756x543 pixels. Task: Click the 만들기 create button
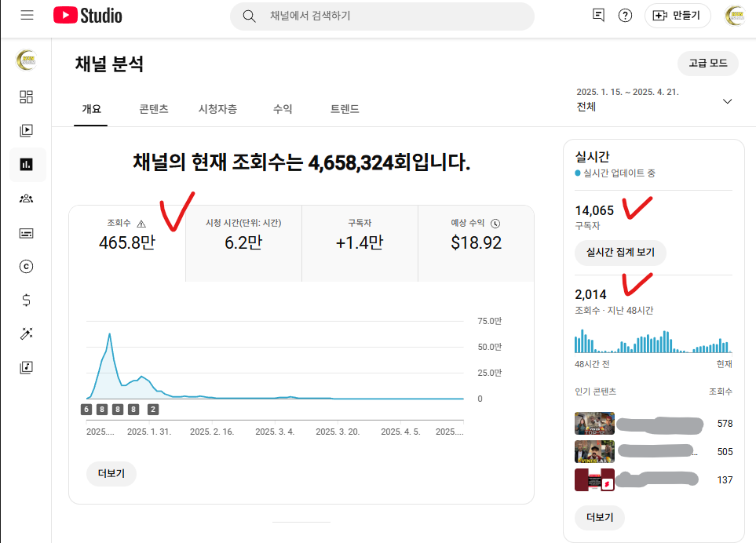point(677,16)
